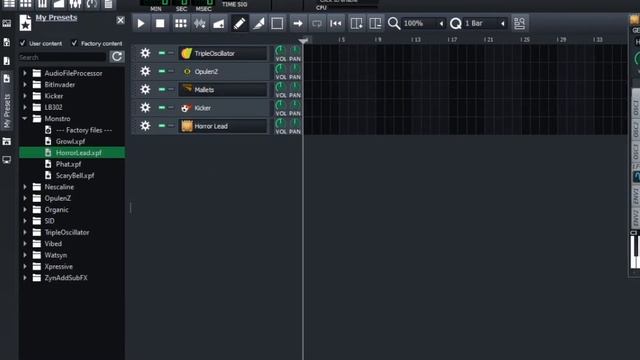Click the Horror Lead VOL knob
Screen dimensions: 640x360
coord(280,123)
